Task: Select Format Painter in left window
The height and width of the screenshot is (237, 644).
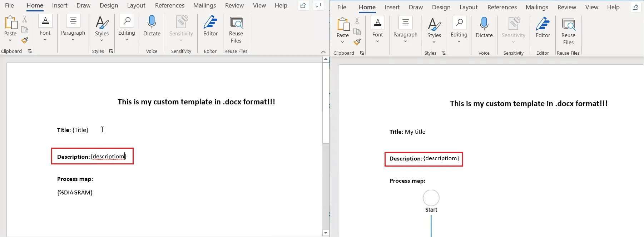Action: point(25,40)
